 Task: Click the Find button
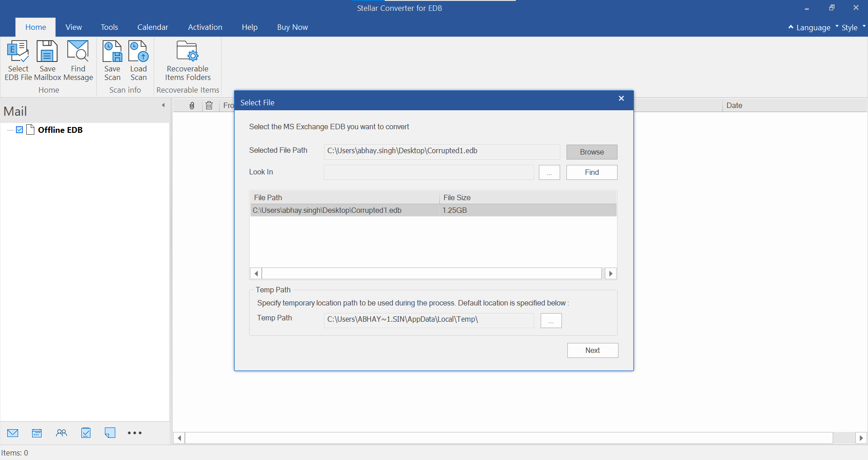coord(592,172)
